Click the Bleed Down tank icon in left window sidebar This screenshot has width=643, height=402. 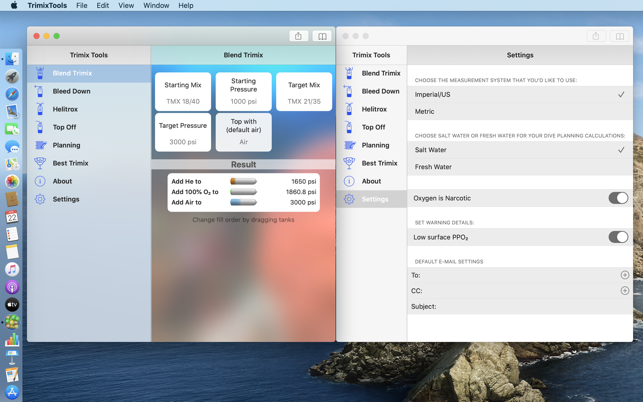point(39,91)
